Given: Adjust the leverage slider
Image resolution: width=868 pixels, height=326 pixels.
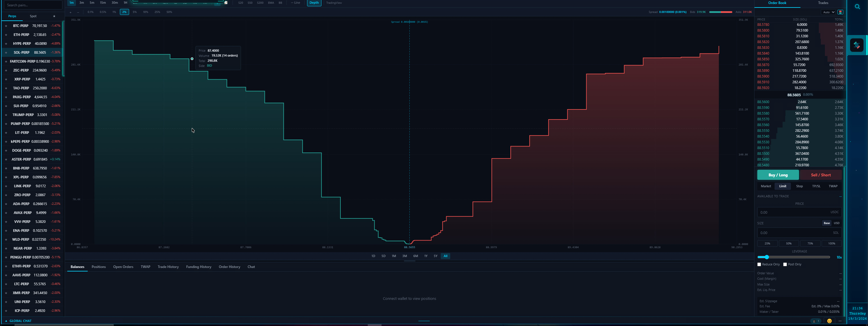Looking at the screenshot, I should 767,257.
